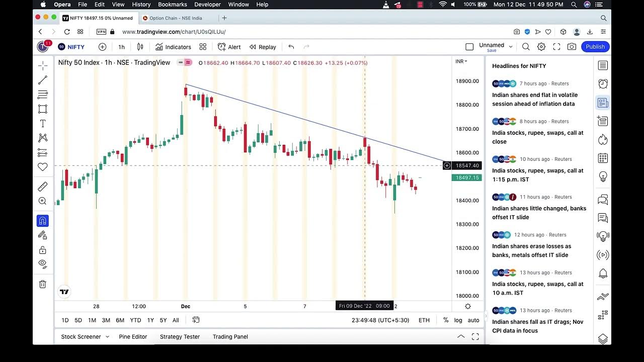Click the heart favorites icon
This screenshot has height=362, width=644.
click(43, 167)
